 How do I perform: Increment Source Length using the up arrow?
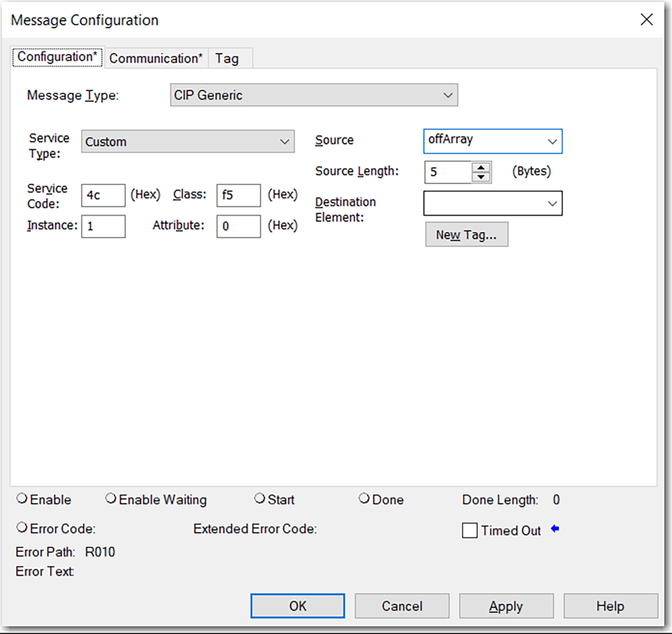[x=481, y=167]
